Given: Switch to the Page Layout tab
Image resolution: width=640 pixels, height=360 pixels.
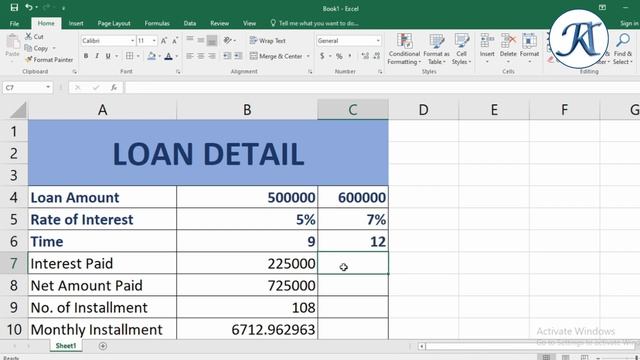Looking at the screenshot, I should [114, 23].
